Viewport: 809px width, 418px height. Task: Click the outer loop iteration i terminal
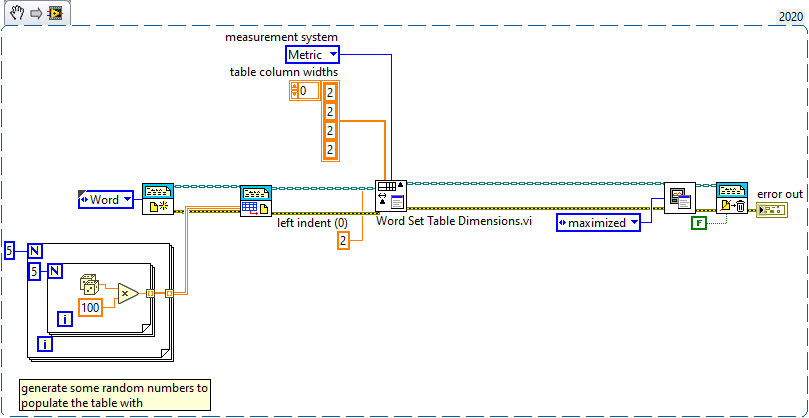45,344
